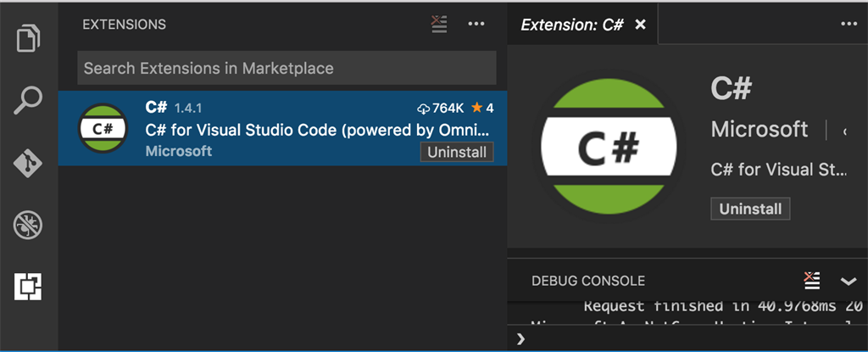Uninstall C# from the extensions list
Image resolution: width=868 pixels, height=352 pixels.
pyautogui.click(x=457, y=153)
